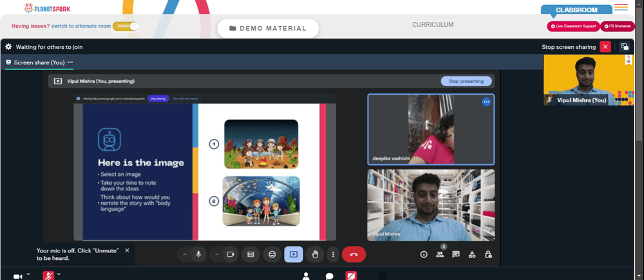Switch to the CURRICULUM tab

click(x=433, y=24)
